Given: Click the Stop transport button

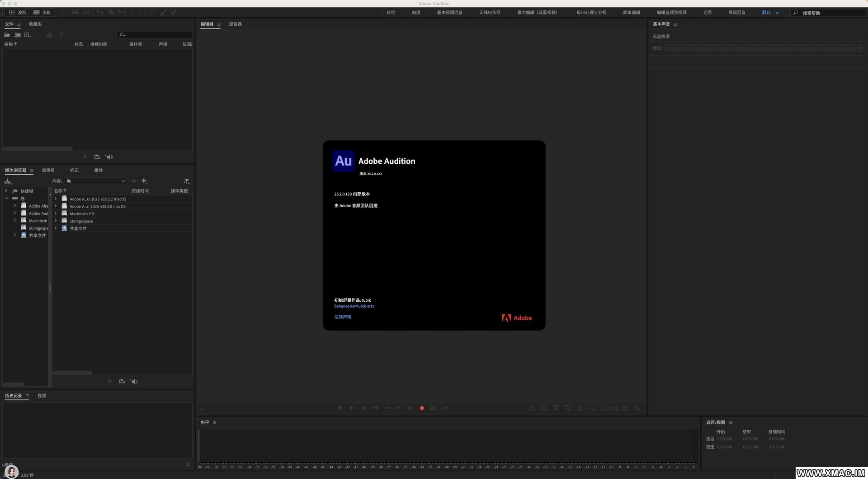Looking at the screenshot, I should click(340, 408).
